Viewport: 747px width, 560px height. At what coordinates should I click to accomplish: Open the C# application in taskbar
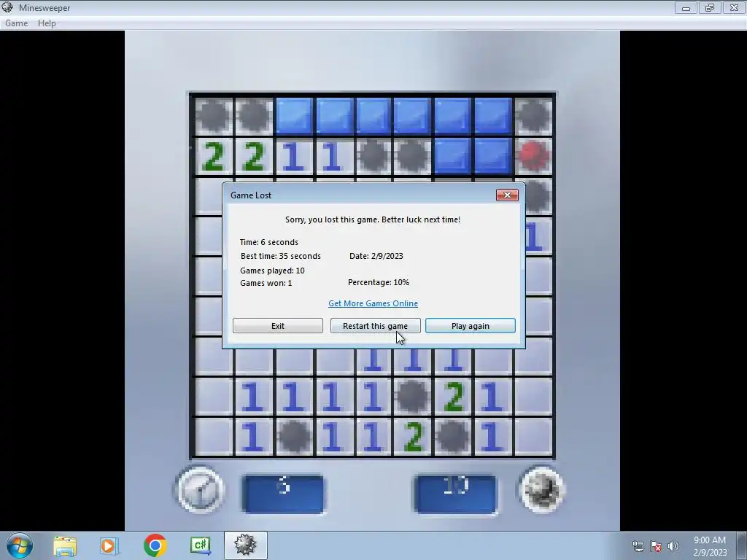200,545
